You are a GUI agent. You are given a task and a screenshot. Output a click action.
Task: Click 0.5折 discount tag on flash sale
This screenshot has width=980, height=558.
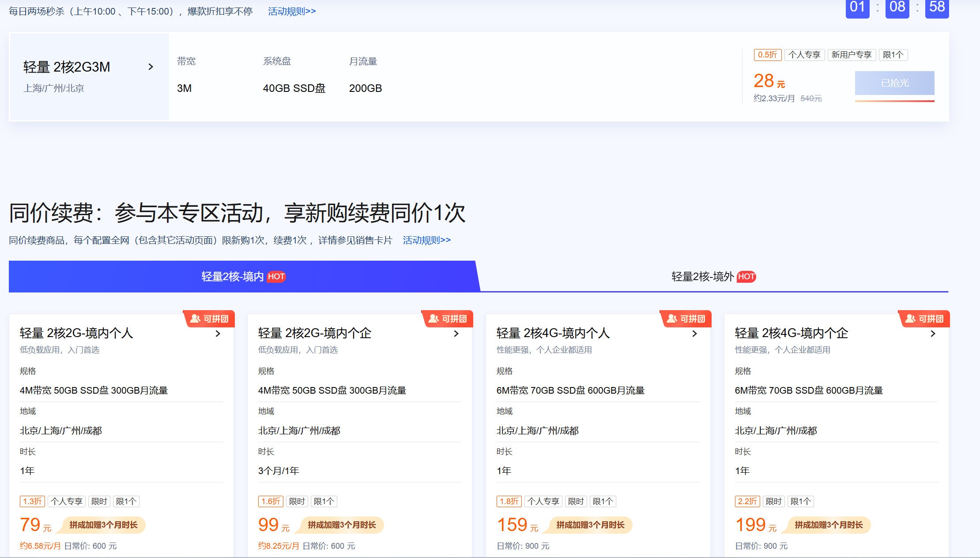(767, 55)
